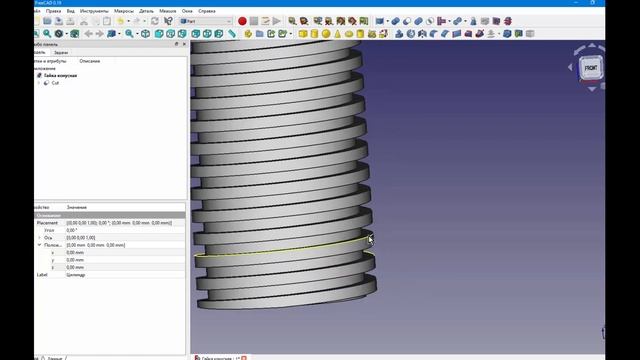Viewport: 640px width, 360px height.
Task: Select the Thickness tool icon
Action: (507, 34)
